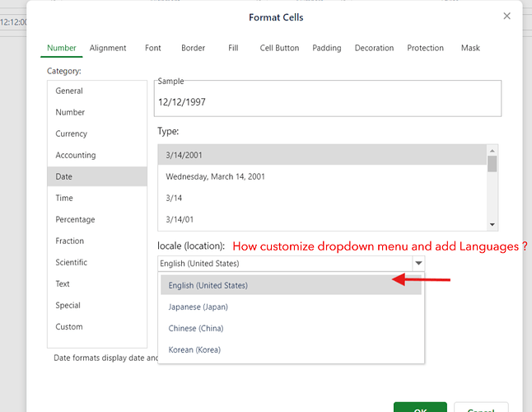The image size is (532, 412).
Task: Open the Mask tab
Action: coord(470,48)
